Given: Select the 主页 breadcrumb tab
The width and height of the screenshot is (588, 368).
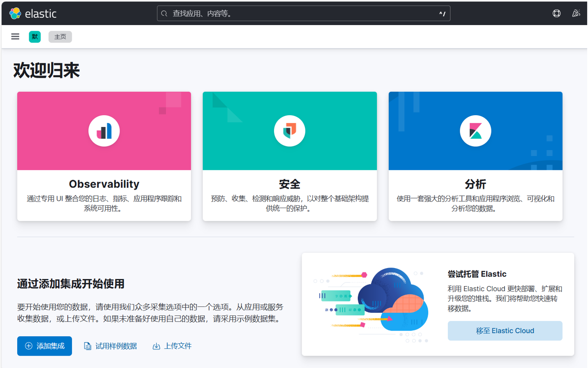Looking at the screenshot, I should click(x=60, y=37).
